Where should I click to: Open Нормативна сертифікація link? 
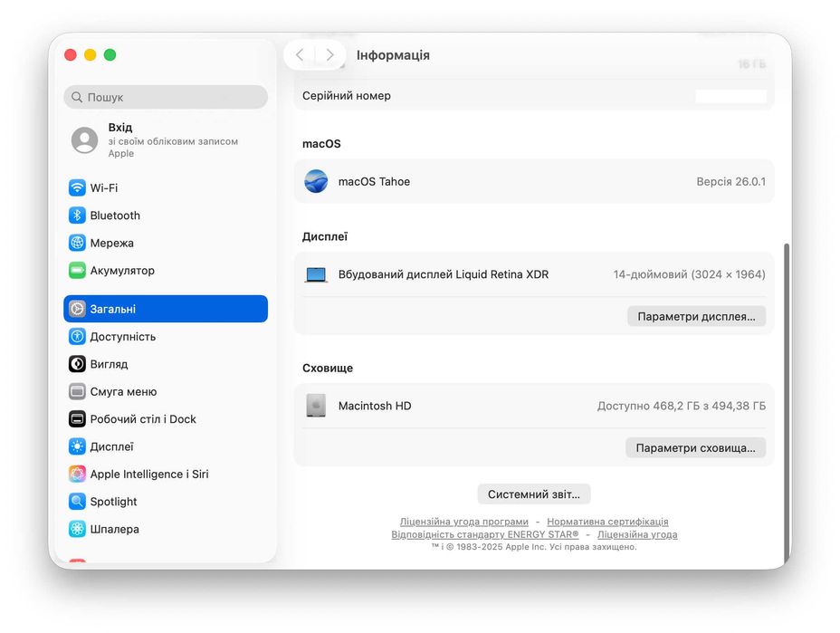coord(607,522)
